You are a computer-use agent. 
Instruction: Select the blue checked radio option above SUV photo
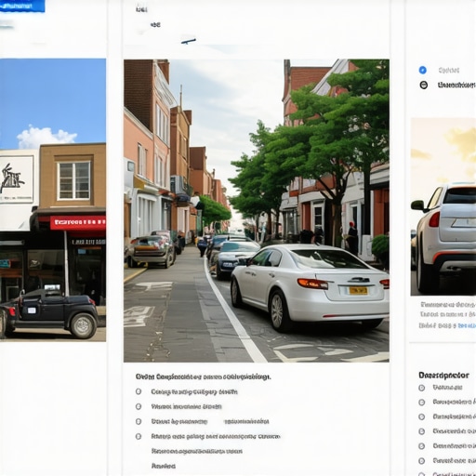[422, 70]
